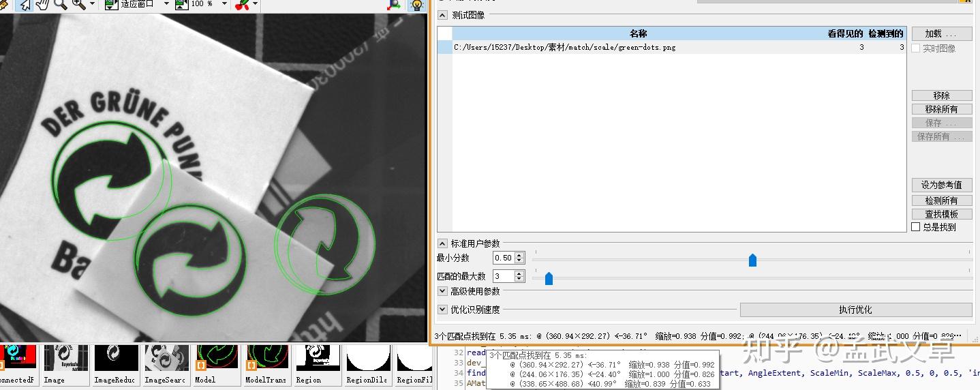Click the 匹配的最大数 value field
The height and width of the screenshot is (390, 980).
point(504,276)
